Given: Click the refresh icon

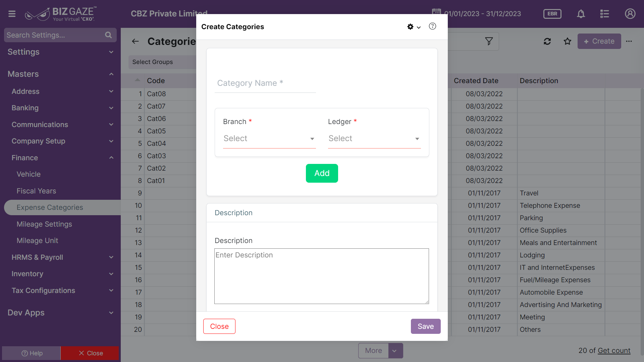Looking at the screenshot, I should click(x=547, y=41).
